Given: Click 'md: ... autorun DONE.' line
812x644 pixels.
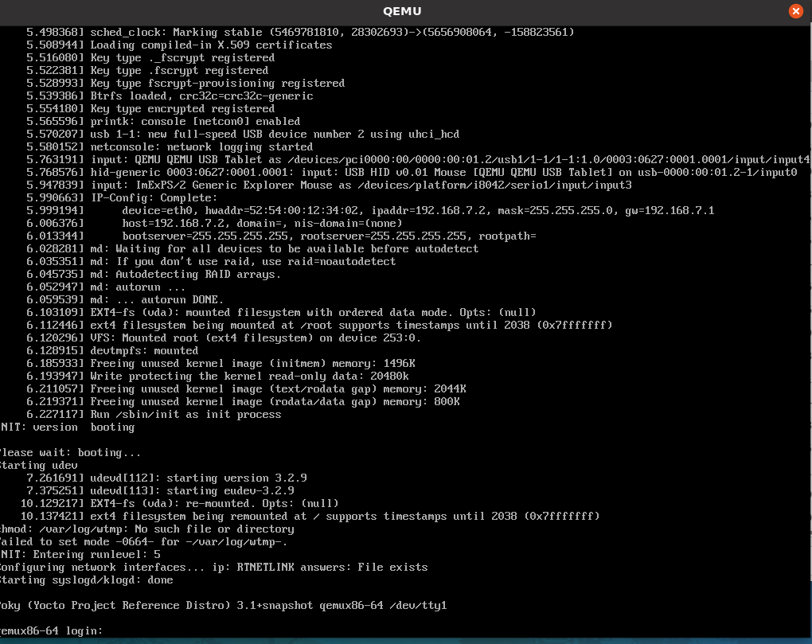Looking at the screenshot, I should point(125,300).
